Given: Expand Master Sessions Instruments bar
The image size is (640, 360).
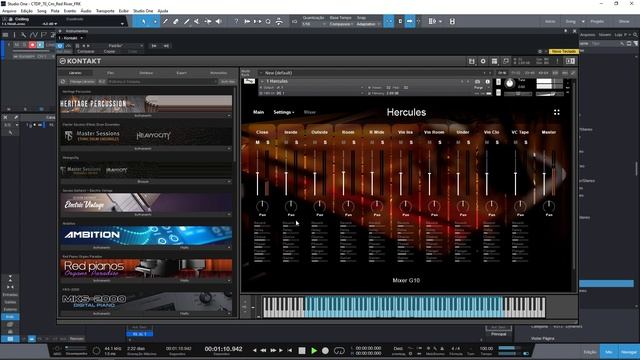Looking at the screenshot, I should [146, 149].
